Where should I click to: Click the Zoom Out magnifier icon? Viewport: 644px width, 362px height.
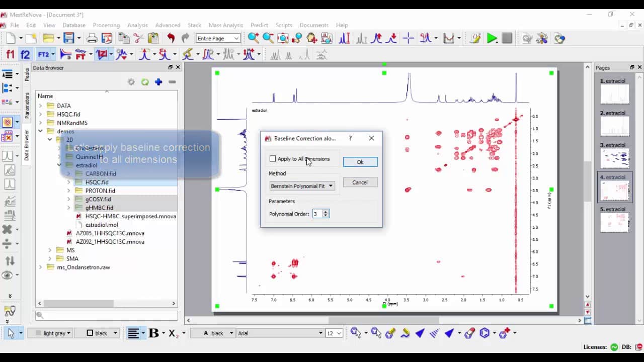click(268, 38)
